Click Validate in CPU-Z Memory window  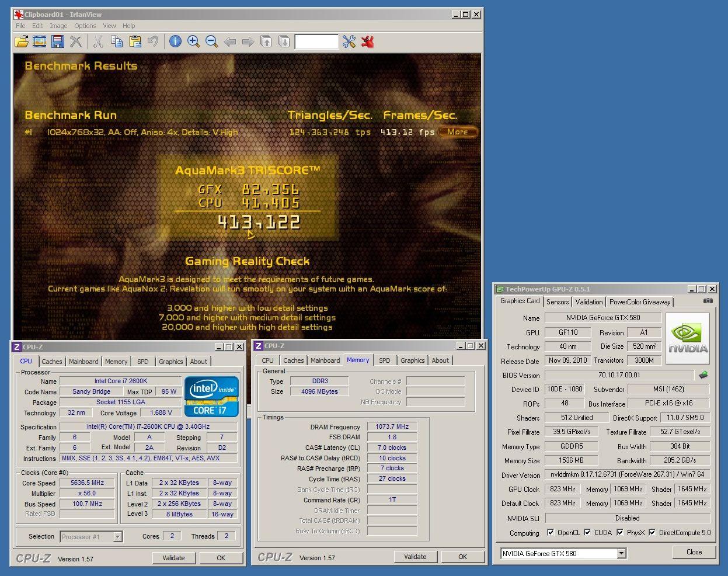pos(415,557)
